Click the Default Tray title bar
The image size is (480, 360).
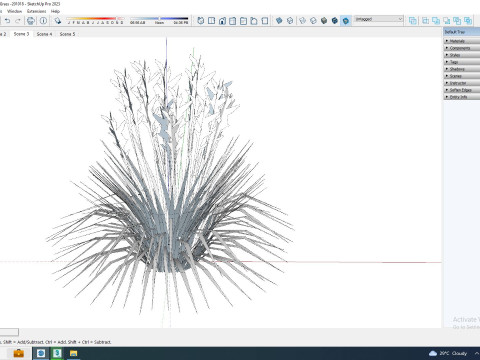[462, 32]
